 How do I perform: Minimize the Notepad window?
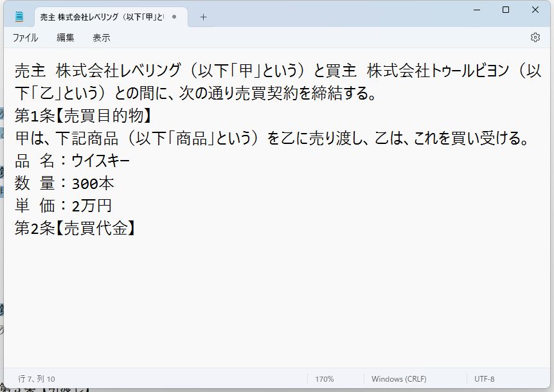coord(476,10)
